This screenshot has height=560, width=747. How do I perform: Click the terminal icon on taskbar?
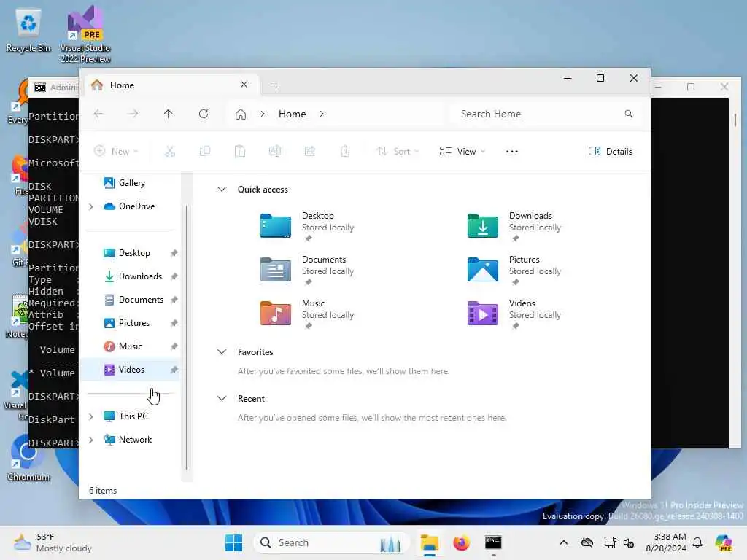[x=493, y=542]
